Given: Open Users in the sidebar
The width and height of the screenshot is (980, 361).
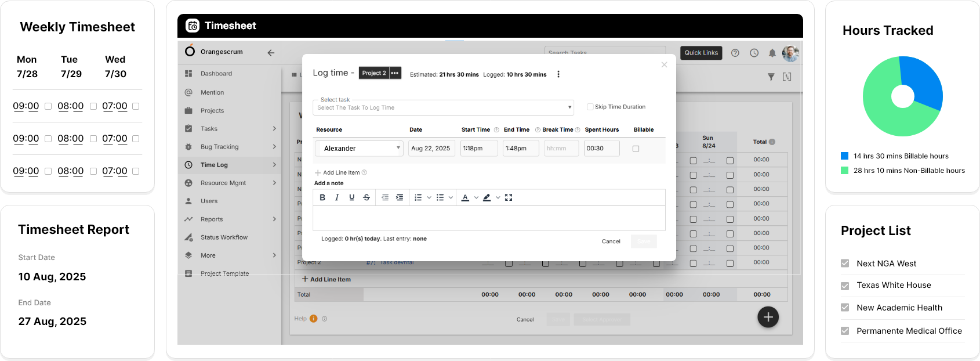Looking at the screenshot, I should 209,201.
